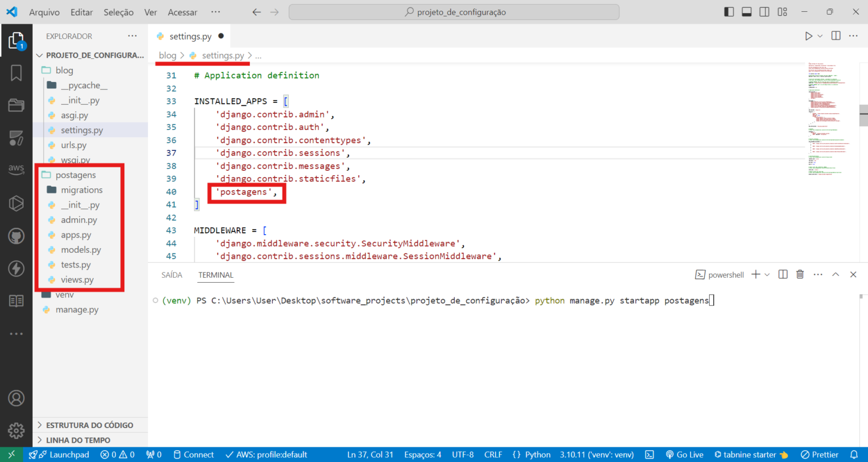Click the Run Python file play icon

[808, 36]
